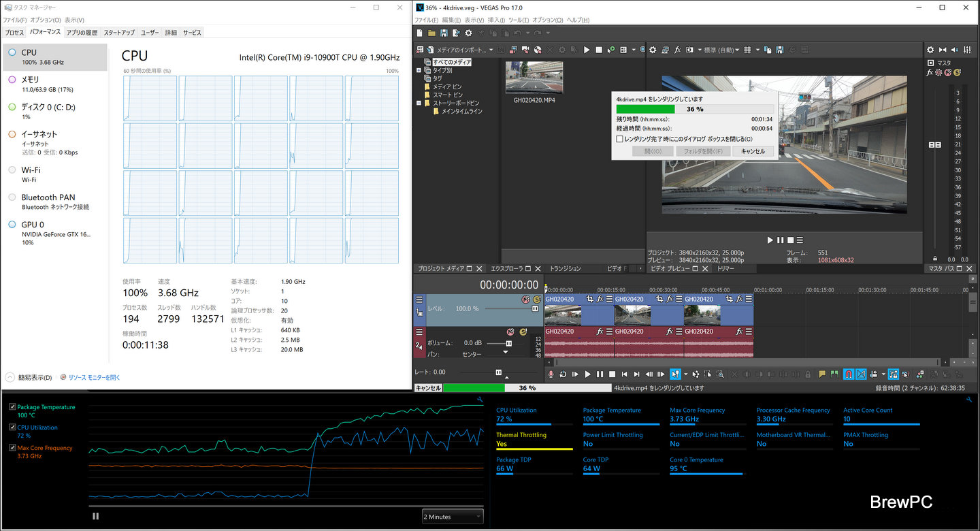980x531 pixels.
Task: Click the video track レベル slider handle
Action: (535, 308)
